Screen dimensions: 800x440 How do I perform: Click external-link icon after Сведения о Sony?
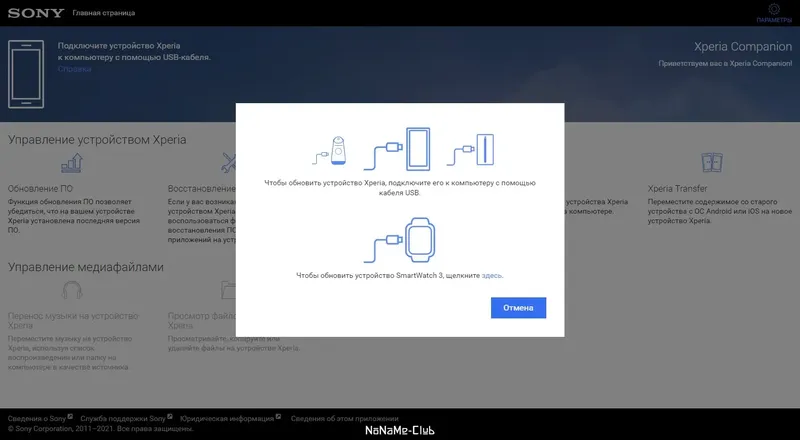tap(70, 417)
